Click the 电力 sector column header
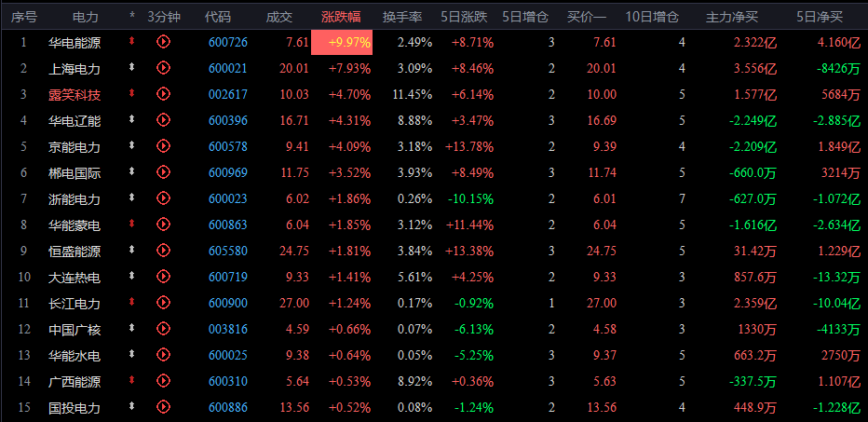 click(86, 17)
